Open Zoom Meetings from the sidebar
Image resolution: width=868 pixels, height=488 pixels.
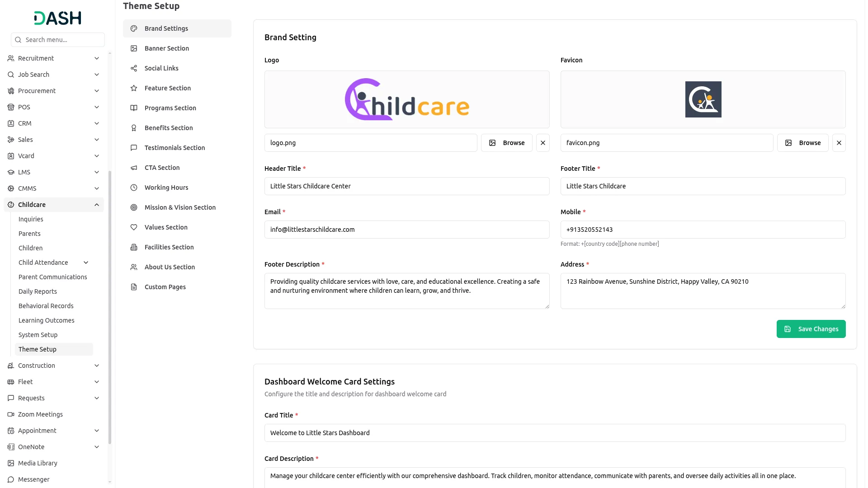(x=40, y=414)
